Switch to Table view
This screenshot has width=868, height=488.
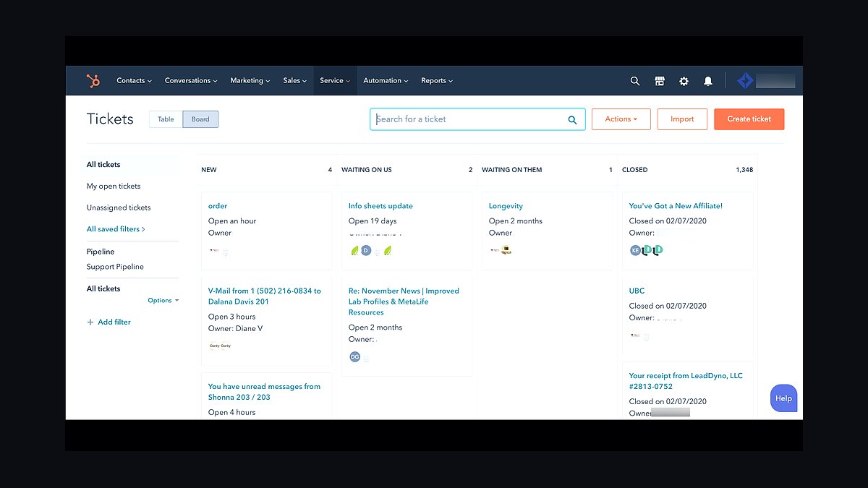tap(166, 119)
